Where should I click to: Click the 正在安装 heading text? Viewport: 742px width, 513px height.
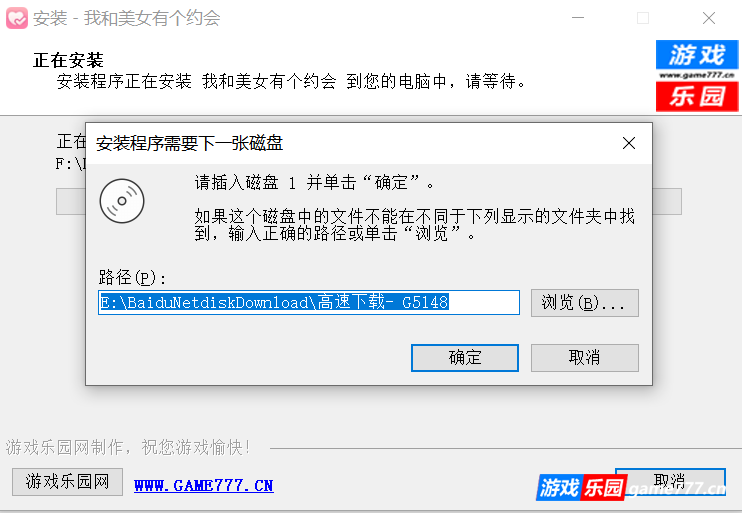tap(68, 60)
